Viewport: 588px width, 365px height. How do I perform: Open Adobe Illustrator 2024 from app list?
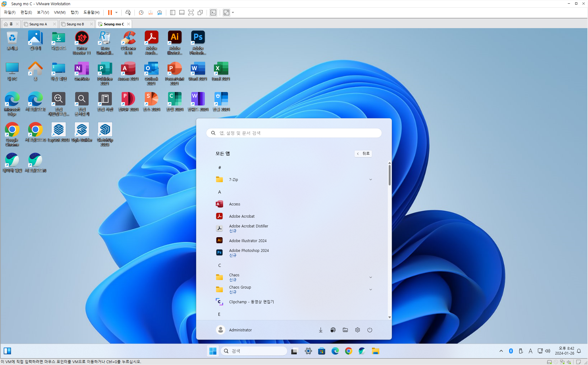(248, 241)
